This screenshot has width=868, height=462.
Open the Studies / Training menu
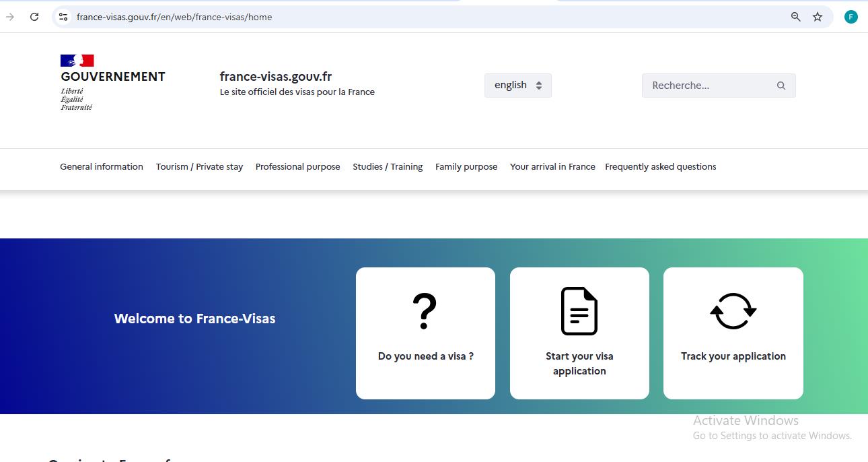pos(388,166)
